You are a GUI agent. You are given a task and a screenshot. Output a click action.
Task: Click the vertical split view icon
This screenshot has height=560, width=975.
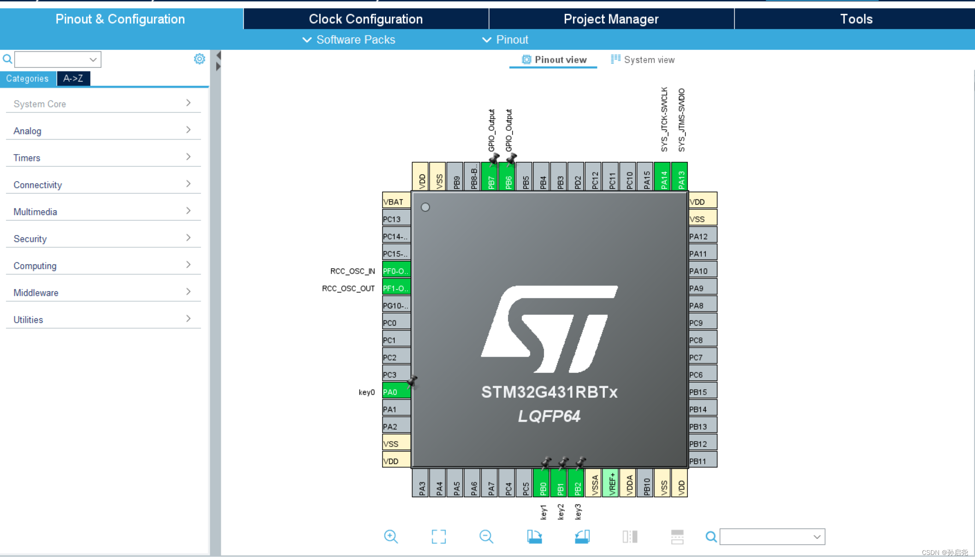coord(630,536)
